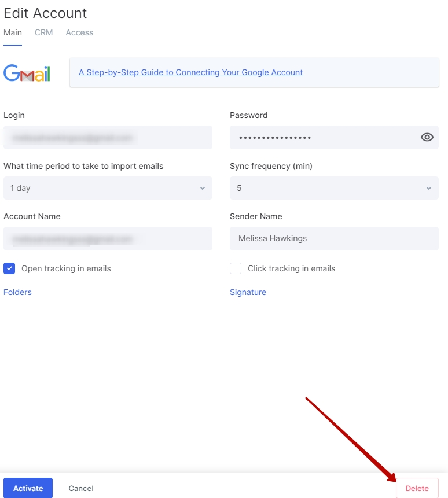Image resolution: width=448 pixels, height=498 pixels.
Task: Click the Gmail logo
Action: 27,73
